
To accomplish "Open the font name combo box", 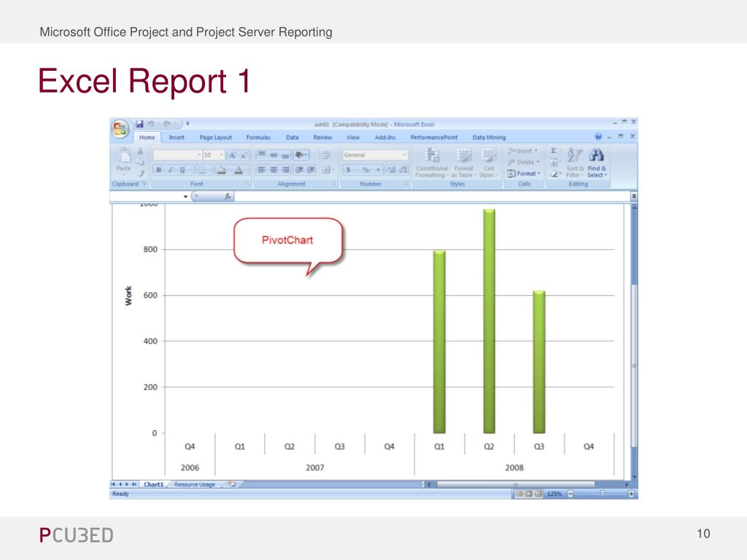I will point(177,155).
